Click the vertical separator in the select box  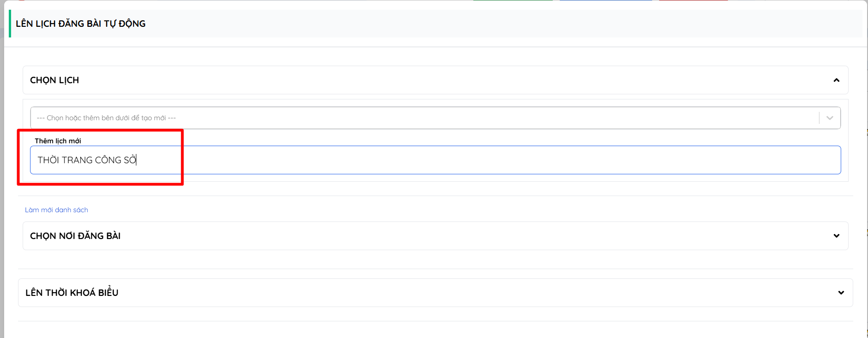tap(819, 118)
